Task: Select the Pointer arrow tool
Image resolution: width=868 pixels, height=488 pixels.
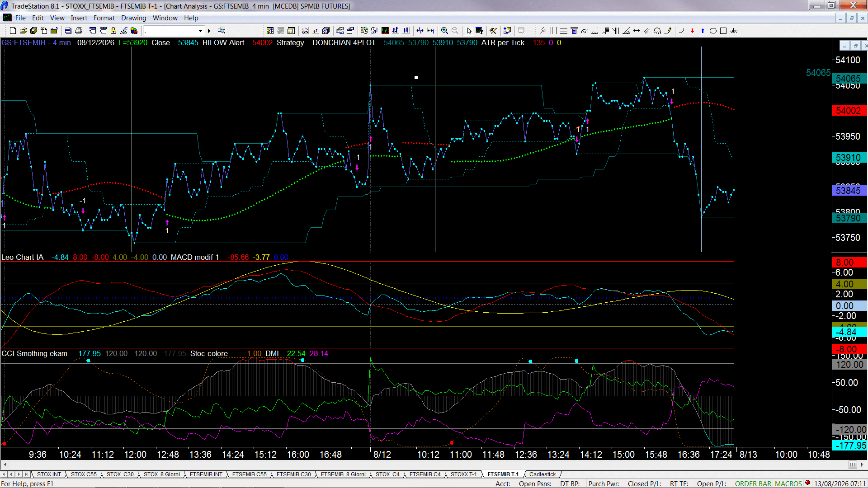Action: (x=469, y=31)
